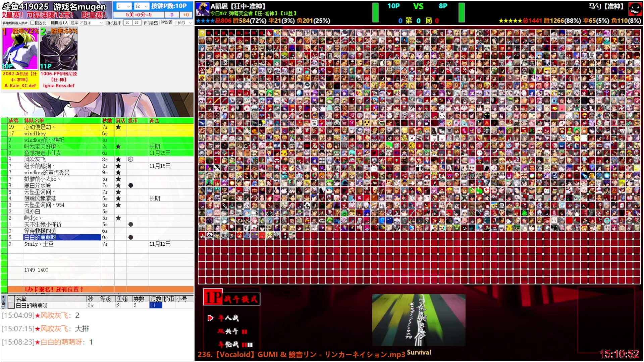Select 单人战 in the battle mode menu
644x362 pixels.
point(228,318)
